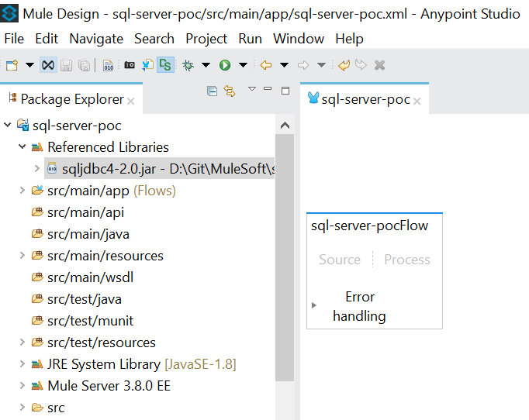Click the Save toolbar icon
This screenshot has width=529, height=420.
click(66, 65)
